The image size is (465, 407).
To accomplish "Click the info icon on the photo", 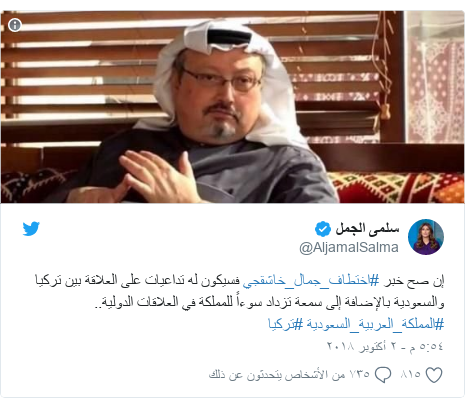I will tap(15, 25).
